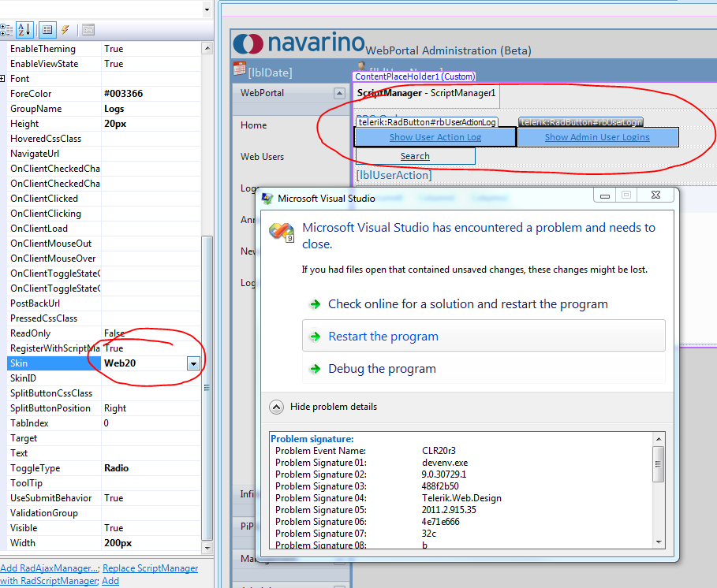Open the Skin value dropdown arrow
Image resolution: width=717 pixels, height=588 pixels.
(x=193, y=363)
